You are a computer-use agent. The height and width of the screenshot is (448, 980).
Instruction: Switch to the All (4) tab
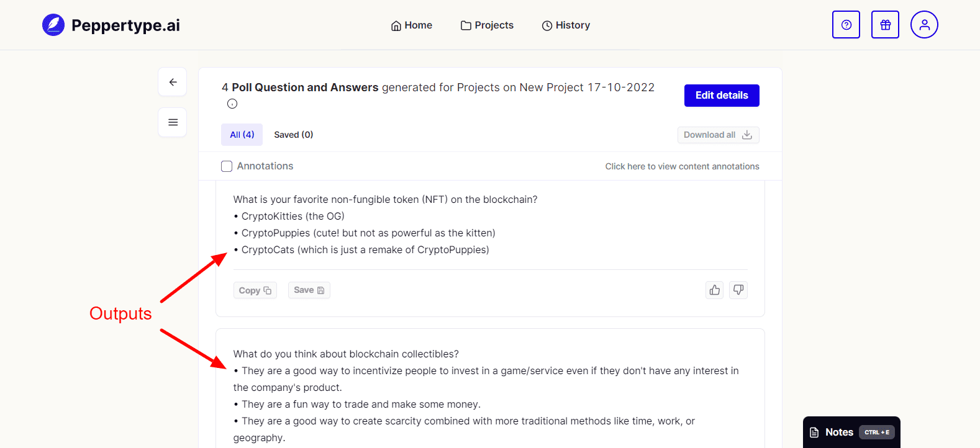(242, 135)
